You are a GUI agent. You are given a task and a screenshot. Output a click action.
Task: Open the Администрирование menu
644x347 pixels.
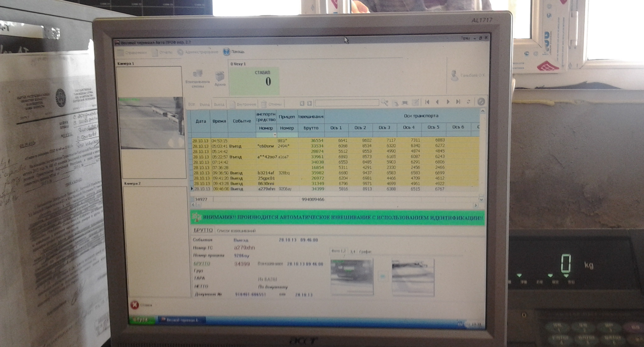197,52
